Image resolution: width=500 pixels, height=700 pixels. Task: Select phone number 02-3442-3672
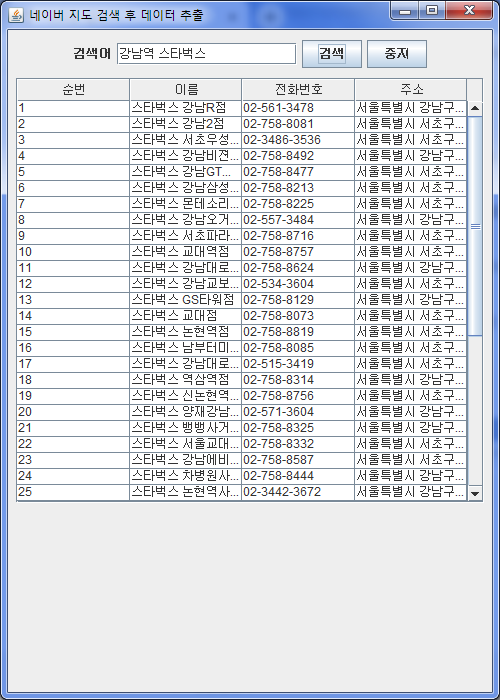(x=298, y=492)
